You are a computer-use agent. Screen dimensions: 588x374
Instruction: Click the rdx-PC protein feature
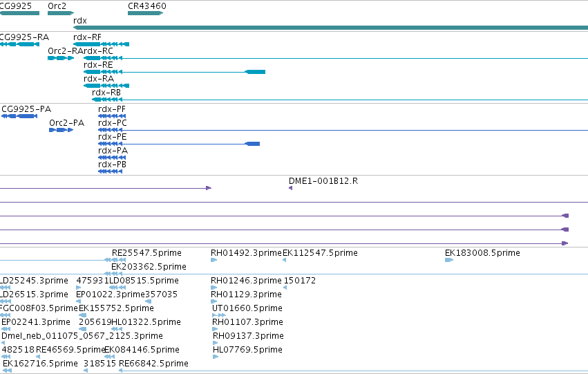[343, 130]
